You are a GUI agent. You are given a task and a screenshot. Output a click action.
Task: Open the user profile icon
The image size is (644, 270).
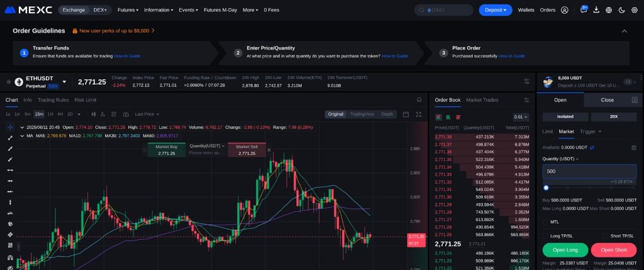(x=564, y=10)
